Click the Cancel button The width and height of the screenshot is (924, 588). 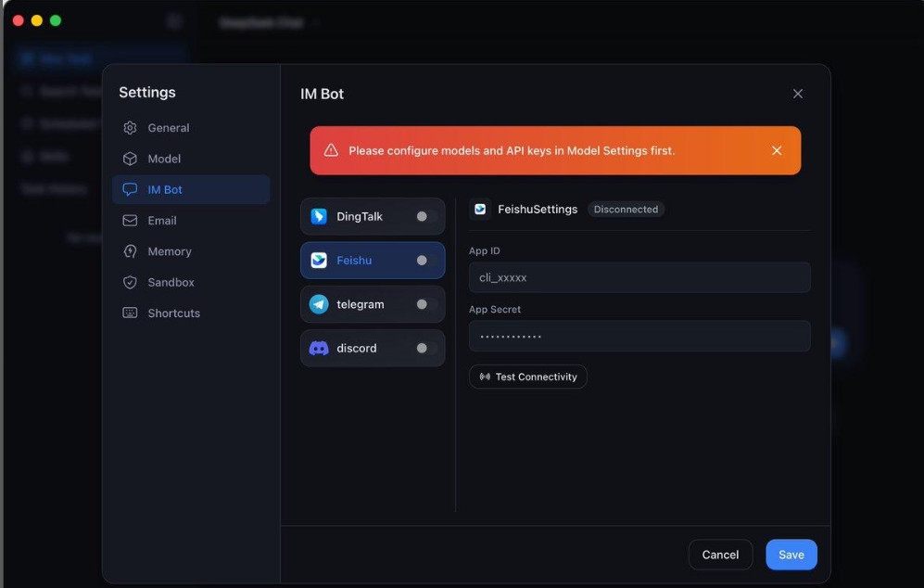pyautogui.click(x=720, y=555)
